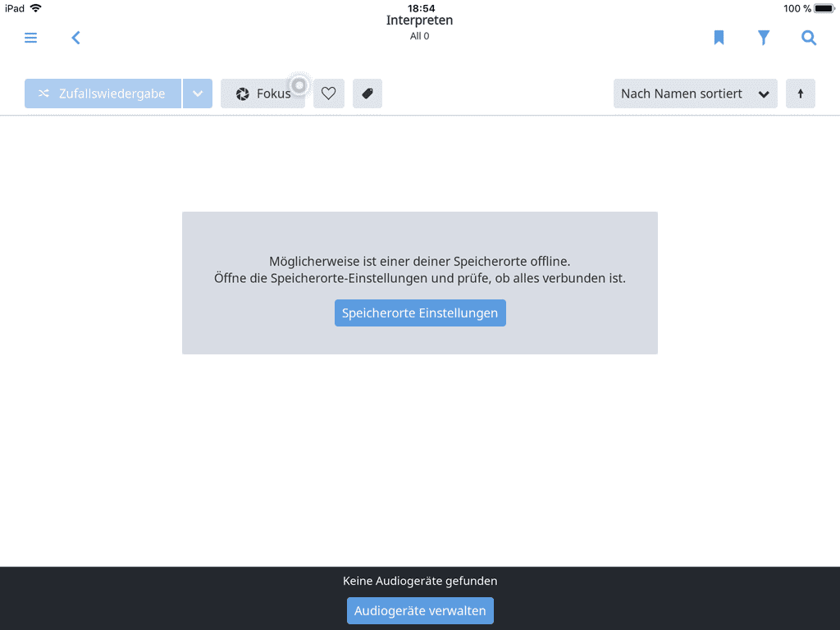Tap the Wi-Fi status icon
This screenshot has width=840, height=630.
tap(35, 8)
